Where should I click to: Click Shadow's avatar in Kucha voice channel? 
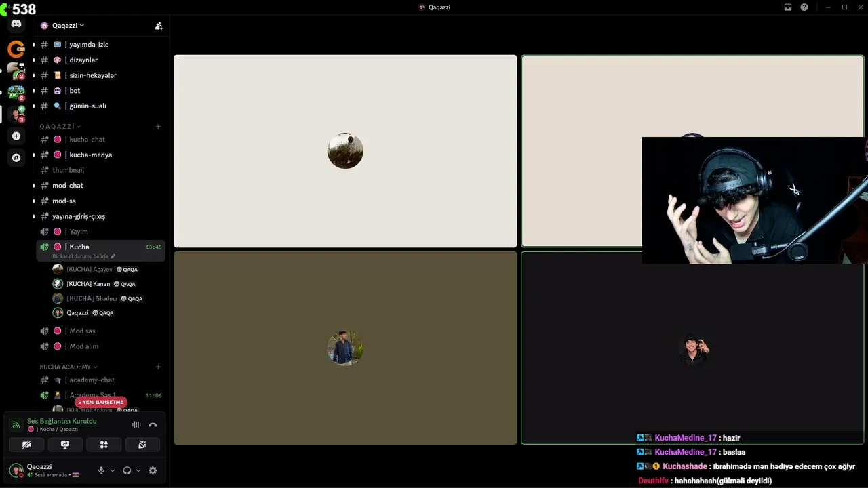point(58,298)
